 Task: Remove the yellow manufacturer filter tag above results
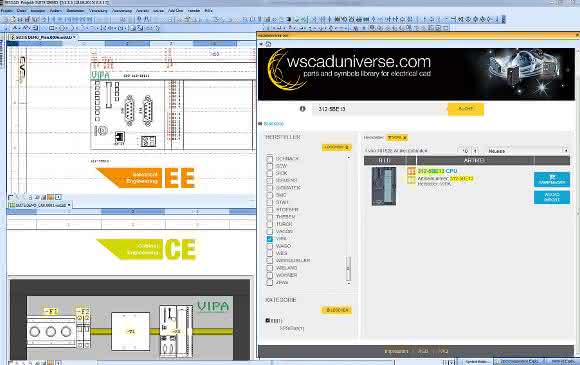coord(397,138)
